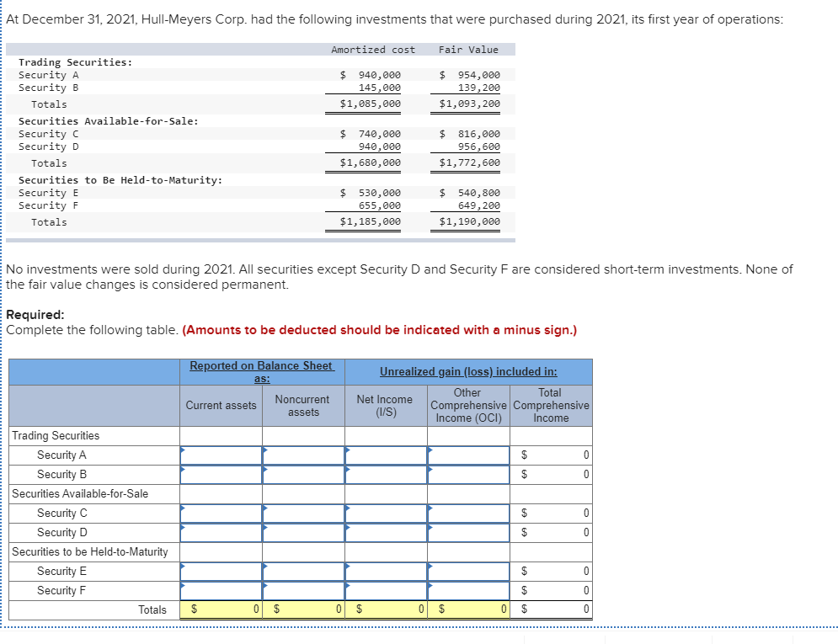Click Security F OCI input cell
The width and height of the screenshot is (838, 644).
[468, 591]
